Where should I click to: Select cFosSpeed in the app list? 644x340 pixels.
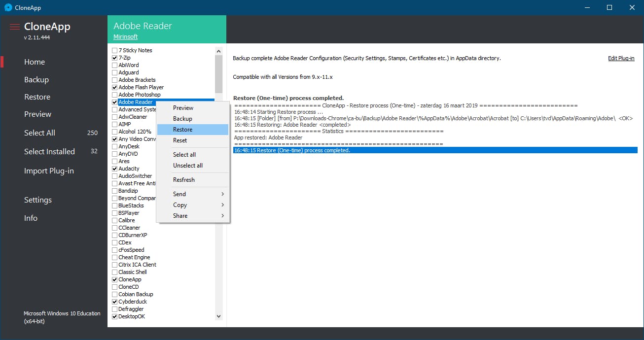coord(131,250)
